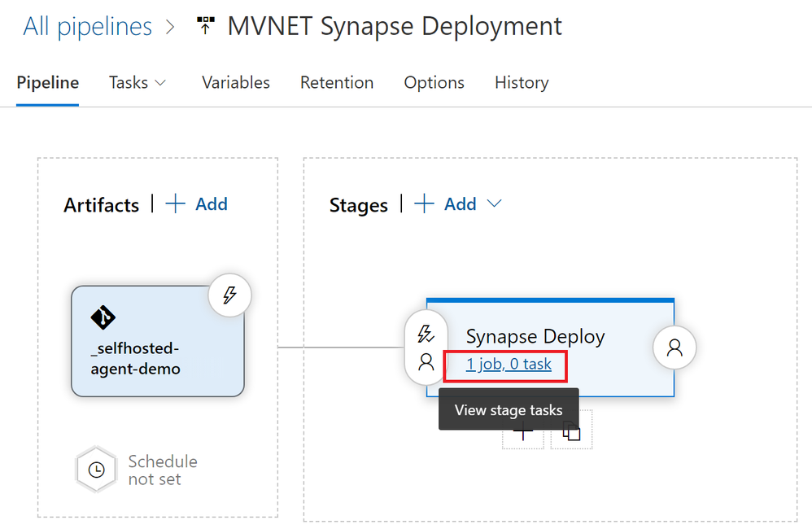
Task: Expand the Add stage dropdown arrow
Action: pyautogui.click(x=494, y=203)
